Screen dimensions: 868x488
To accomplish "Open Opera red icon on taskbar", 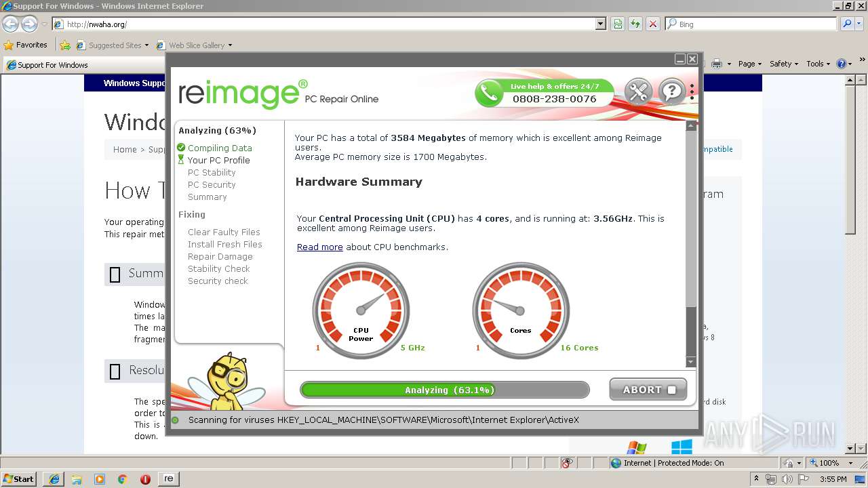I will tap(145, 479).
